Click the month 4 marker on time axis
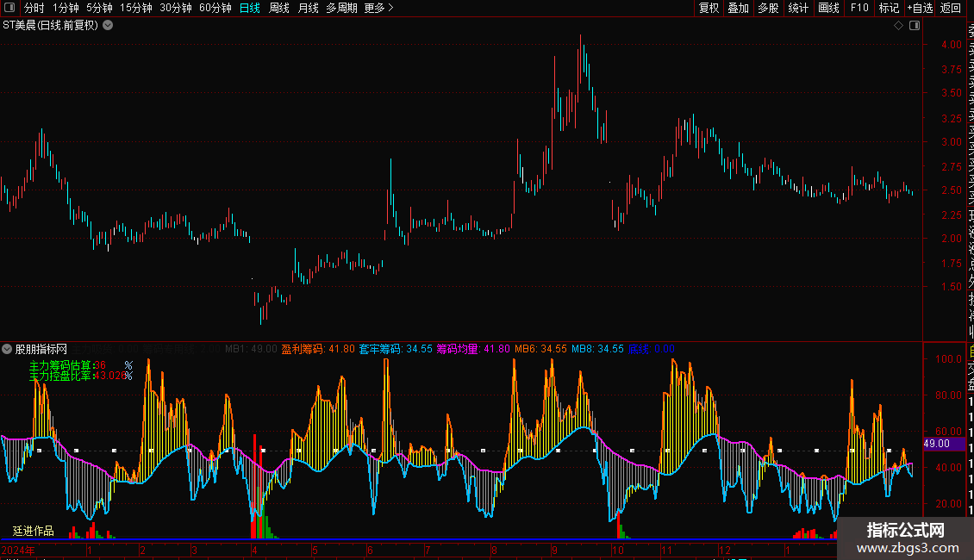This screenshot has width=974, height=560. (x=254, y=550)
